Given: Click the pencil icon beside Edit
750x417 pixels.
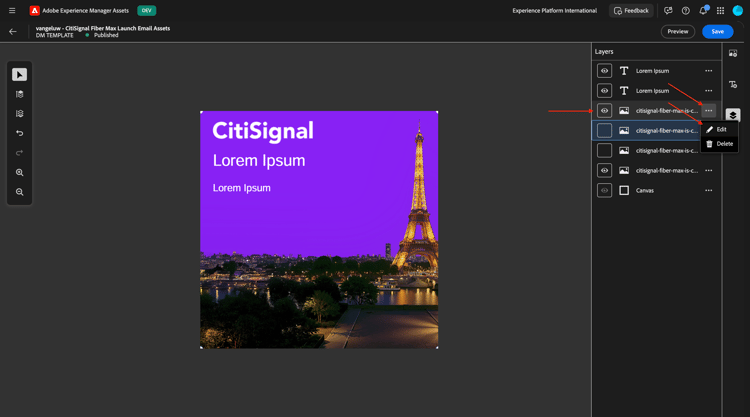Looking at the screenshot, I should (x=710, y=130).
